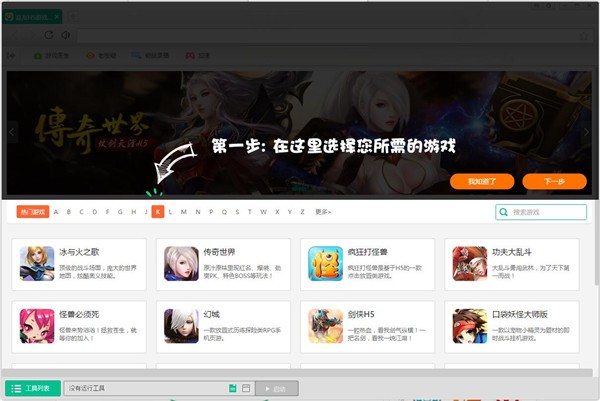Filter games by letter Q

(224, 212)
